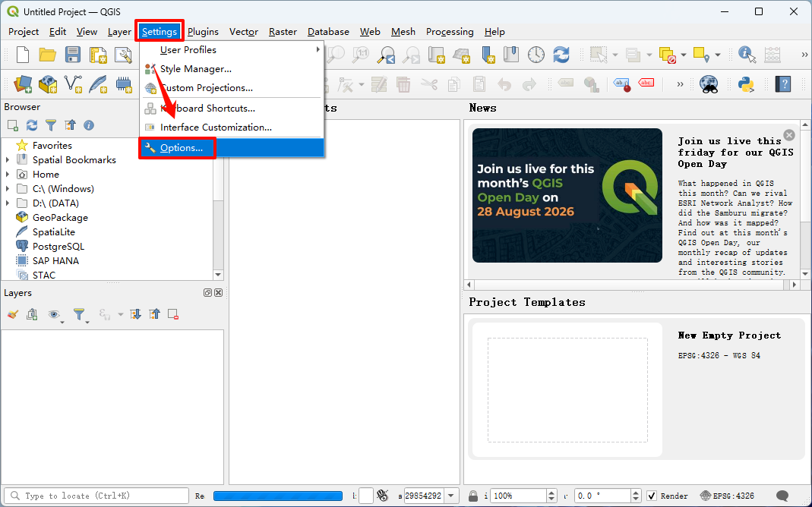
Task: Open the Select Features tool dropdown arrow
Action: (x=615, y=55)
